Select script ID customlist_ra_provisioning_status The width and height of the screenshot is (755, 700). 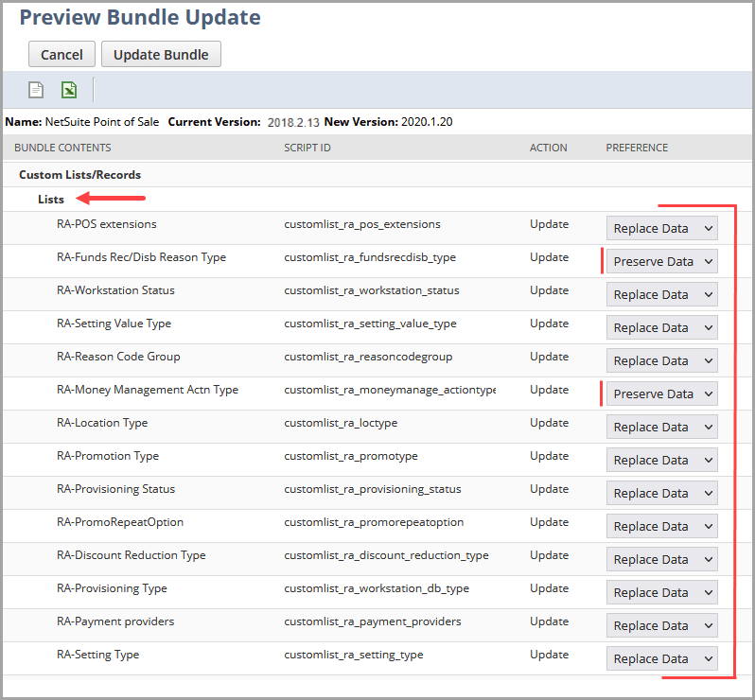click(372, 490)
